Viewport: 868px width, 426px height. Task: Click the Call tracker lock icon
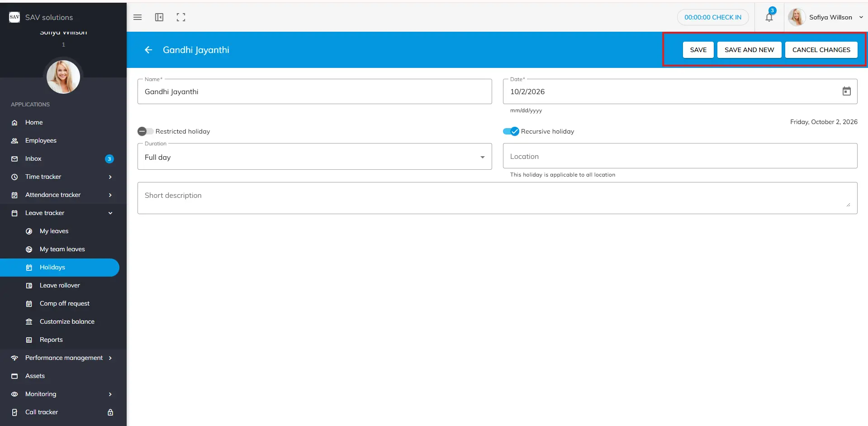(x=110, y=412)
